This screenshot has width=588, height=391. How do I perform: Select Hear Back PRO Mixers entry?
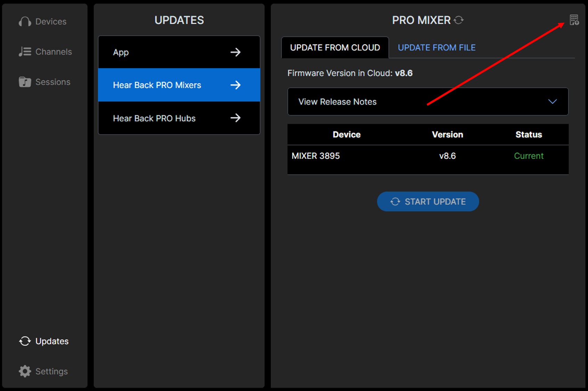pos(179,85)
